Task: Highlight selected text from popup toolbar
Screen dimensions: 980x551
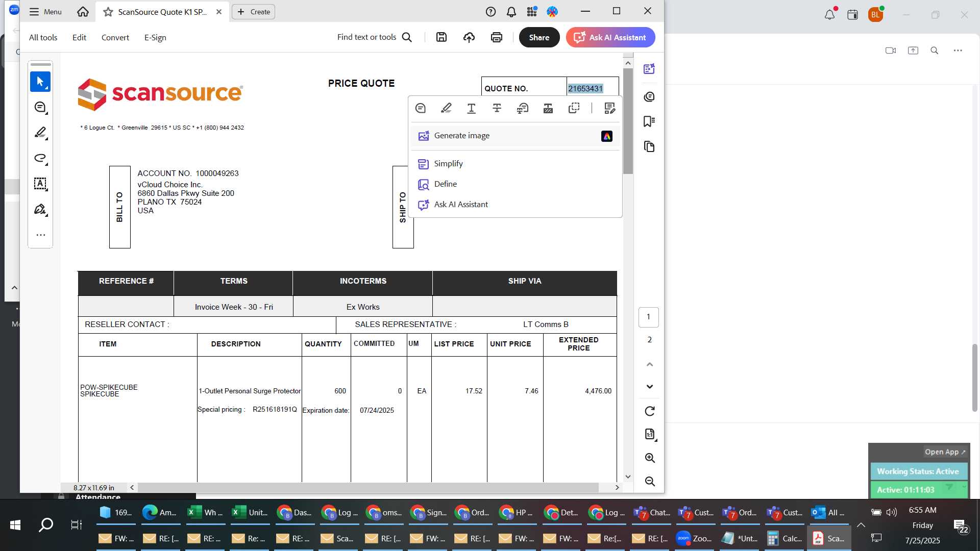Action: coord(446,108)
